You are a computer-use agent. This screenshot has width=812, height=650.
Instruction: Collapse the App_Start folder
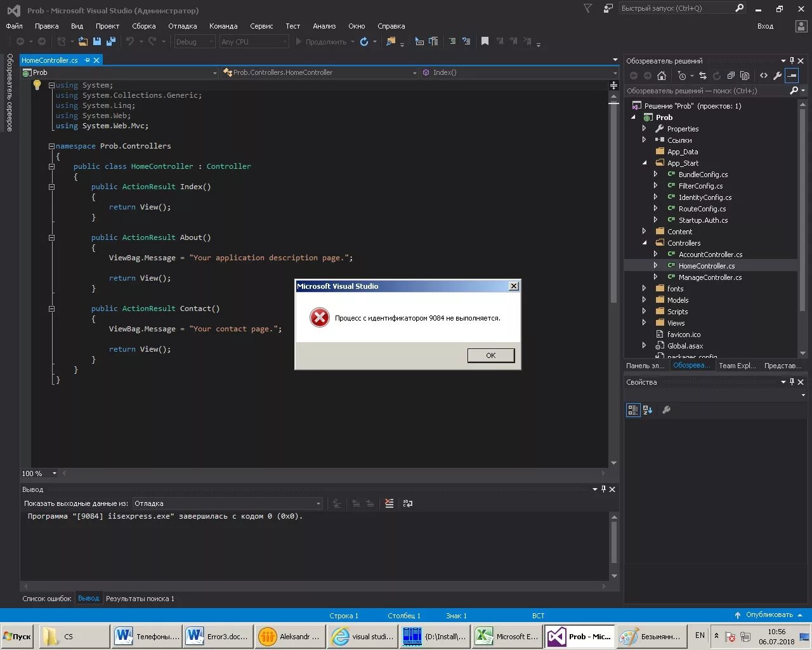[644, 163]
